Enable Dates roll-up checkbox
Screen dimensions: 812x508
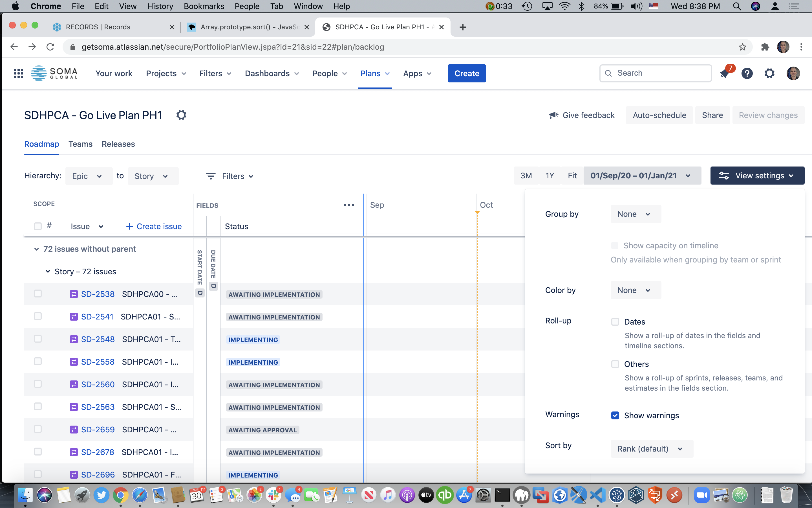tap(615, 322)
